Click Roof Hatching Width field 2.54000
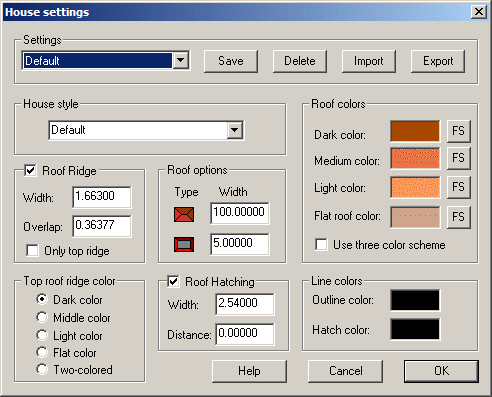This screenshot has height=397, width=492. (x=245, y=304)
